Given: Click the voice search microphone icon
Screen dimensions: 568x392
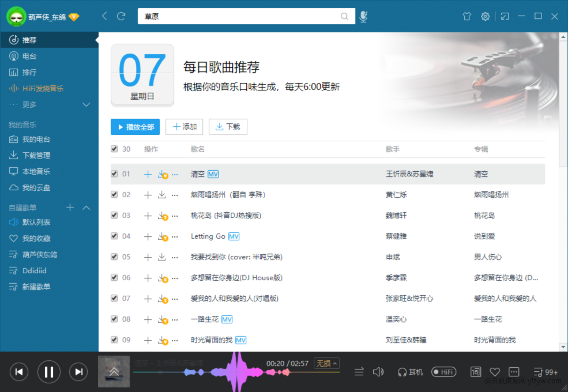Looking at the screenshot, I should pos(363,17).
